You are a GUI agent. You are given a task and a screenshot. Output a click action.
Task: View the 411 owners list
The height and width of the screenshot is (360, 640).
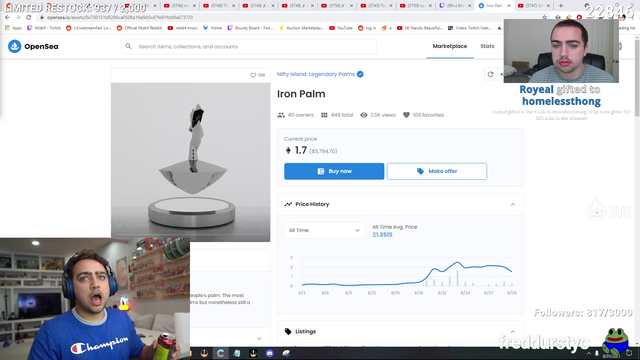tap(296, 115)
